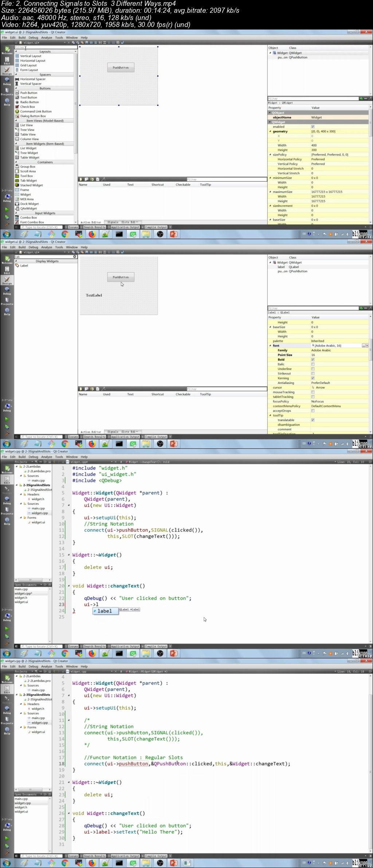Select Dialog Button Box in the widget box
The width and height of the screenshot is (373, 868).
pos(33,116)
